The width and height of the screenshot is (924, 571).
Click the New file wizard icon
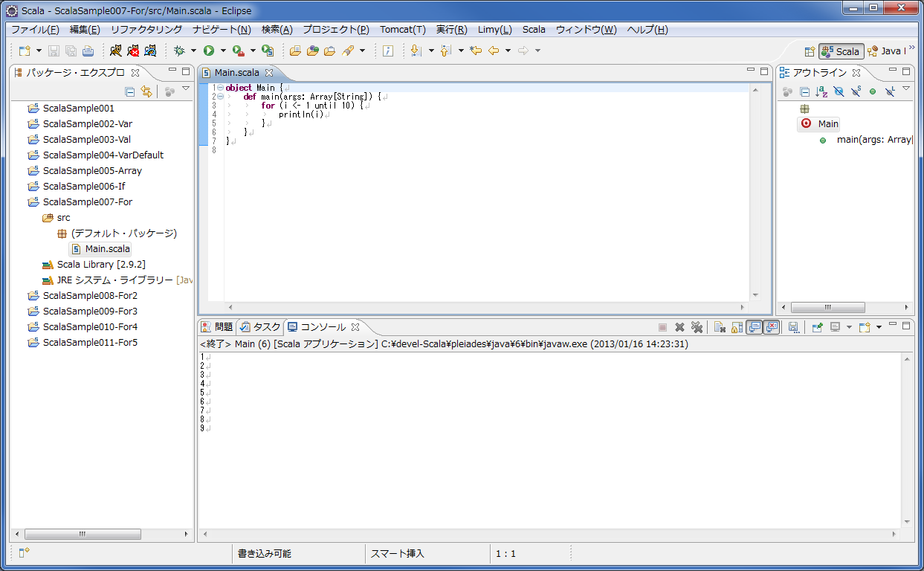tap(25, 51)
